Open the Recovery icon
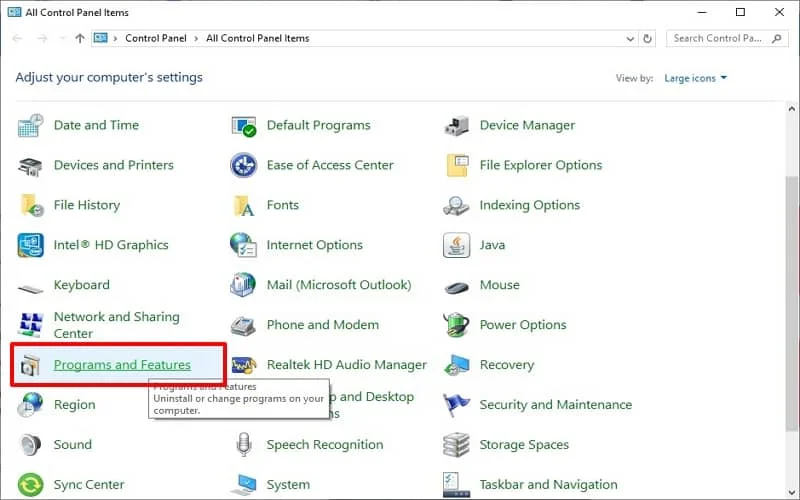This screenshot has width=800, height=500. [456, 365]
